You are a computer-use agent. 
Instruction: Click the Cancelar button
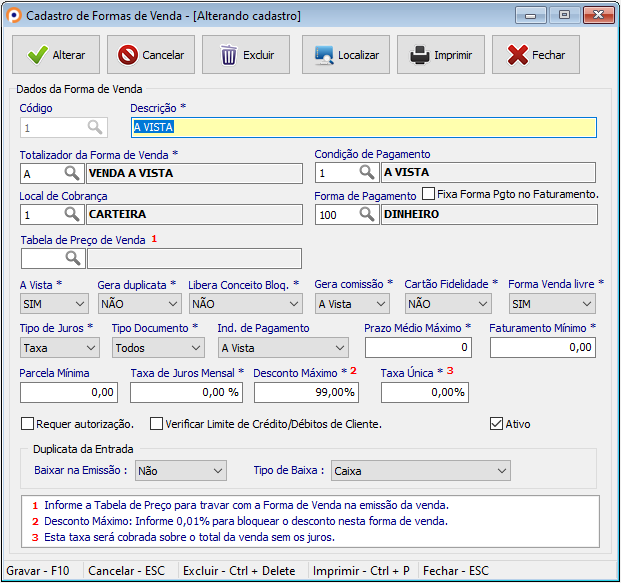coord(151,55)
